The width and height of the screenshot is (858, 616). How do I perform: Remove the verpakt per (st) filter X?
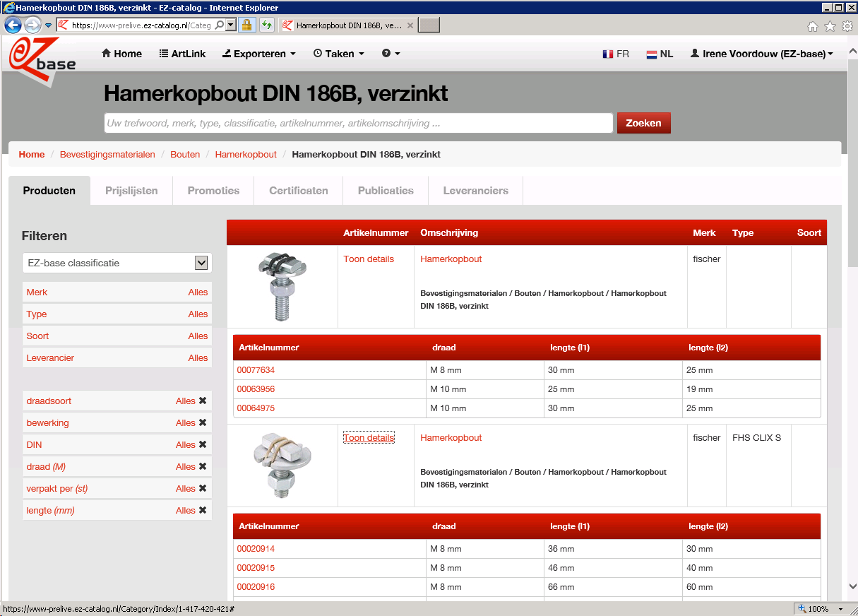(203, 488)
